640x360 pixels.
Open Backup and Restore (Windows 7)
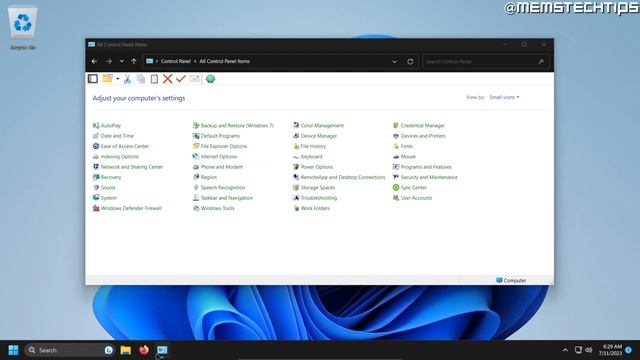233,126
